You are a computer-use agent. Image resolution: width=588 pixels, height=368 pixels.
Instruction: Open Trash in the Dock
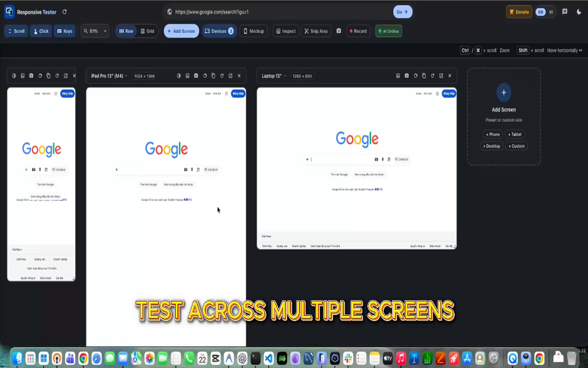coord(571,358)
